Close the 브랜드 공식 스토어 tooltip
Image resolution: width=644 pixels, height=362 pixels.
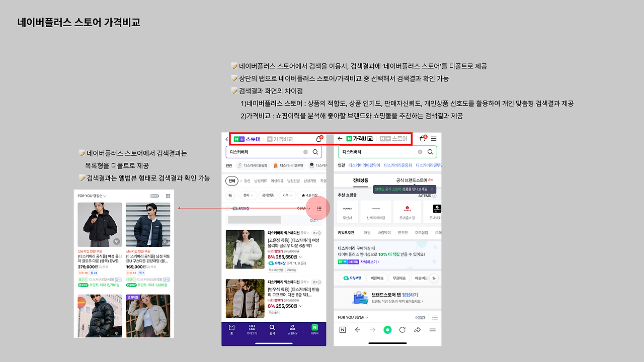coord(432,189)
